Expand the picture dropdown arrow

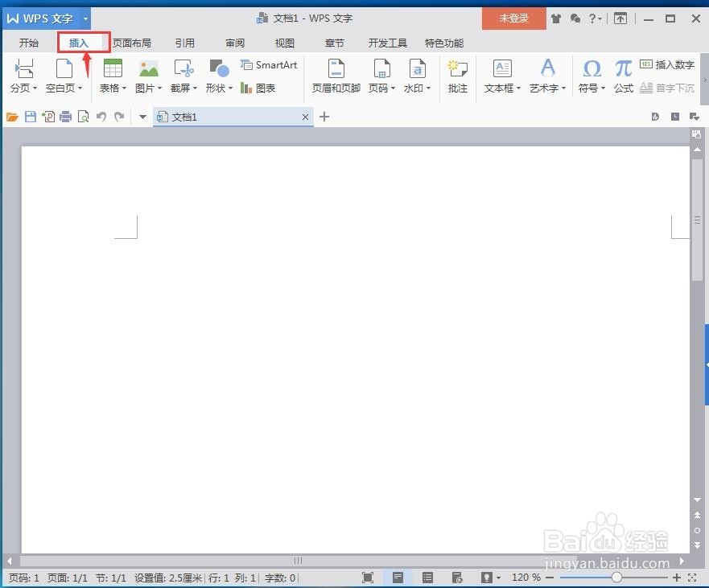(x=159, y=88)
